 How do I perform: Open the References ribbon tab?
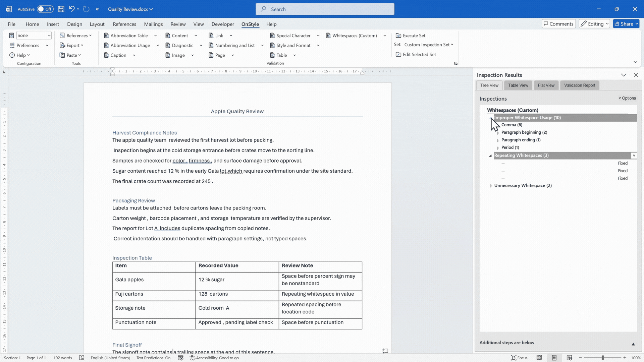pos(124,24)
